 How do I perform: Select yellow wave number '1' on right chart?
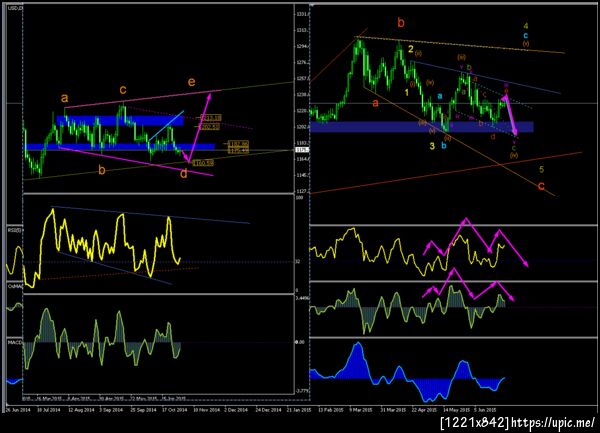407,93
